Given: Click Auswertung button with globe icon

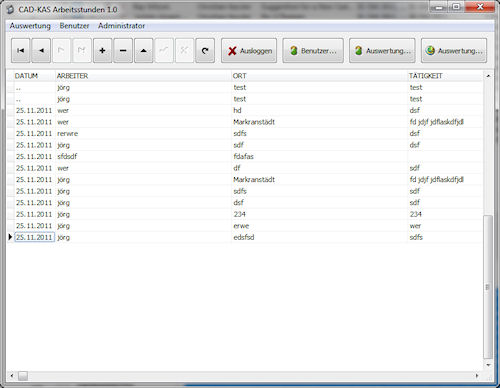Looking at the screenshot, I should pyautogui.click(x=454, y=51).
